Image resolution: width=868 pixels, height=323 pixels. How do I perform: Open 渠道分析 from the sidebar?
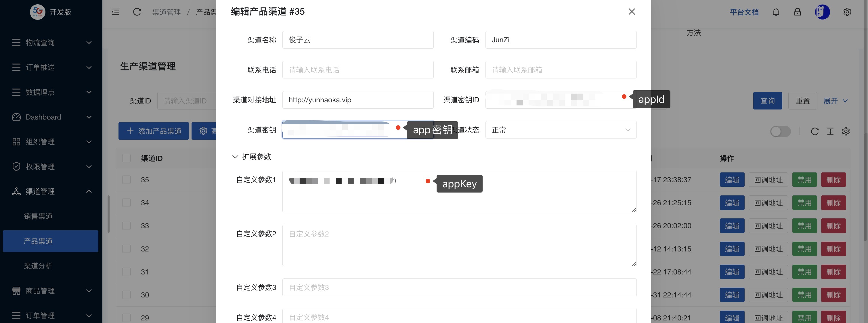coord(37,266)
